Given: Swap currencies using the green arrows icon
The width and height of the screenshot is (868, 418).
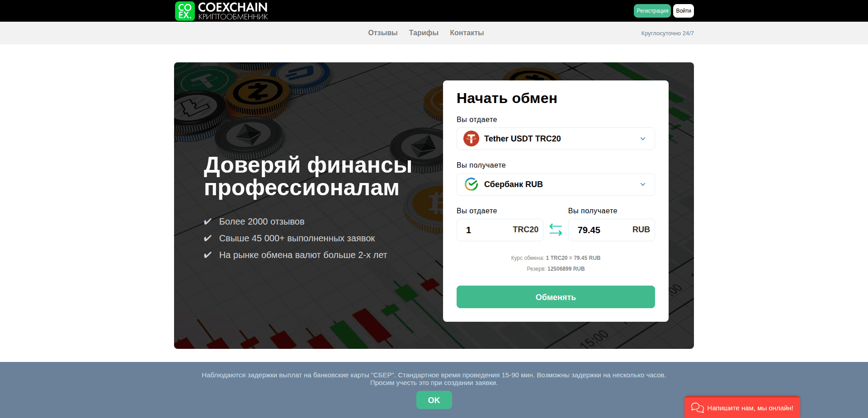Looking at the screenshot, I should [556, 230].
